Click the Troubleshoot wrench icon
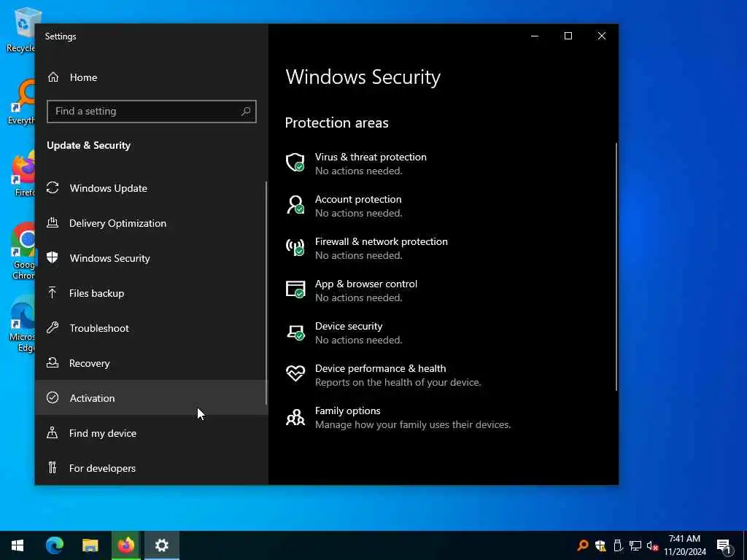This screenshot has height=560, width=747. [53, 327]
